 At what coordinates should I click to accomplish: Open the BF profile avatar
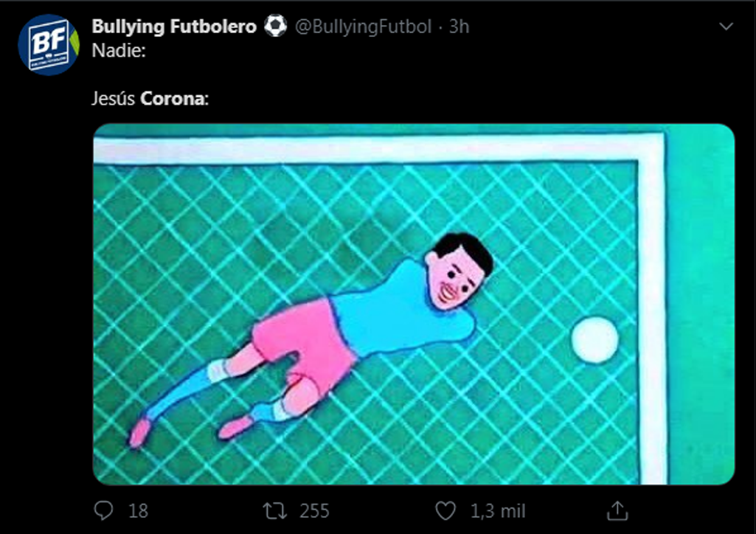tap(49, 45)
